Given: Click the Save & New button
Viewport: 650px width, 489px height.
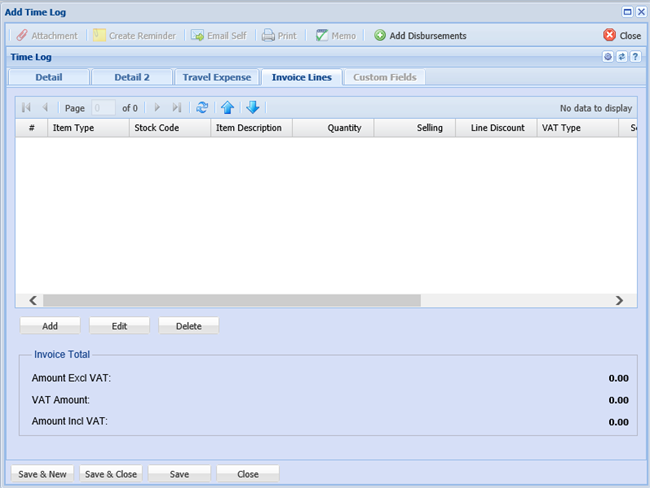Looking at the screenshot, I should point(42,474).
